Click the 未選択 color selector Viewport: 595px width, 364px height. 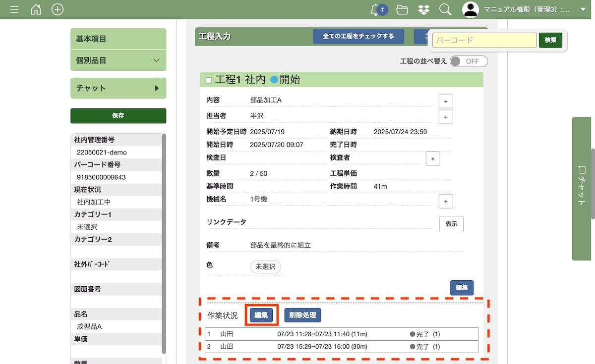click(x=265, y=267)
